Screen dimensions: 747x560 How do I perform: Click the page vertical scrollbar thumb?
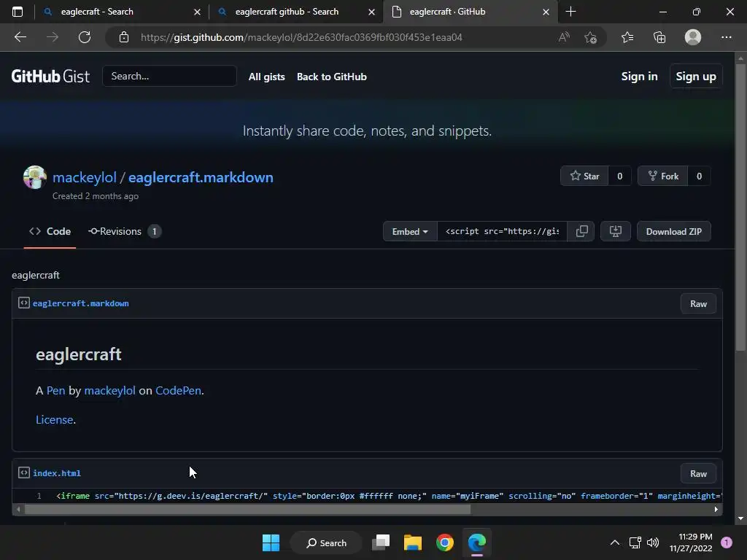(740, 207)
